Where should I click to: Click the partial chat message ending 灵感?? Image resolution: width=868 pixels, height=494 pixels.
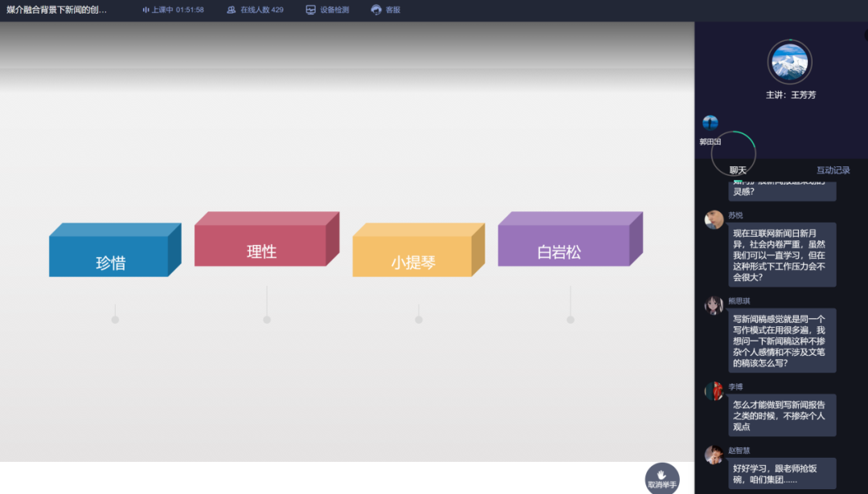click(782, 190)
